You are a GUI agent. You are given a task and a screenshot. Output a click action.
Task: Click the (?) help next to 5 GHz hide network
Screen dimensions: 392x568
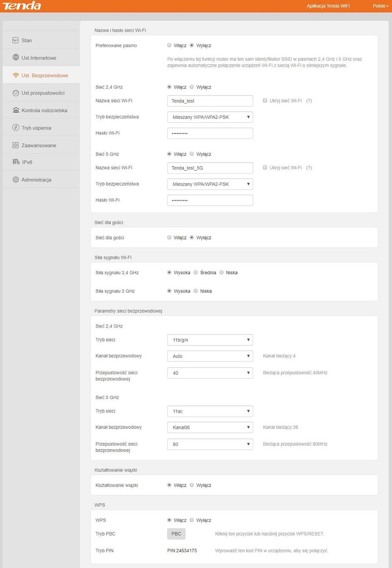(309, 168)
